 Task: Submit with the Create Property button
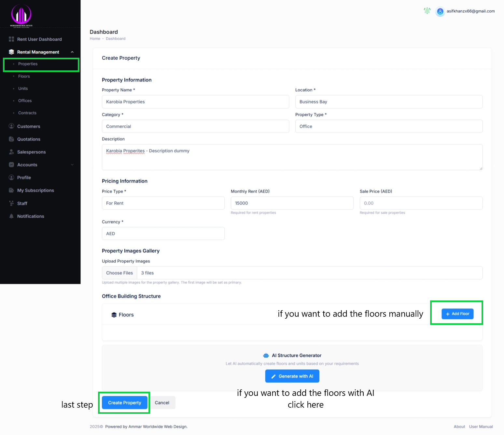click(124, 403)
